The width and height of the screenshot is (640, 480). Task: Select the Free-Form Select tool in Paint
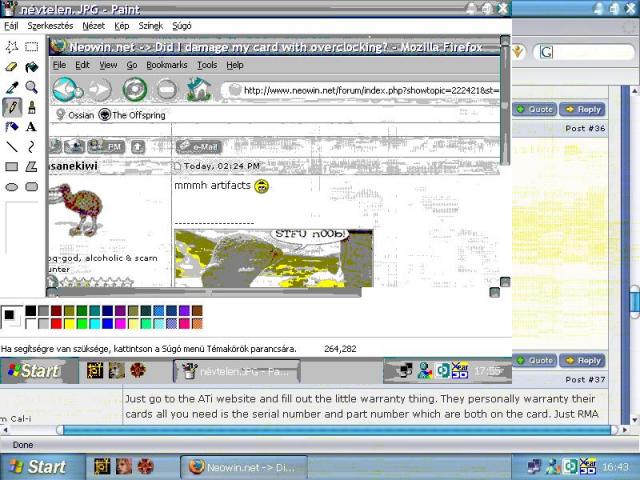[12, 47]
